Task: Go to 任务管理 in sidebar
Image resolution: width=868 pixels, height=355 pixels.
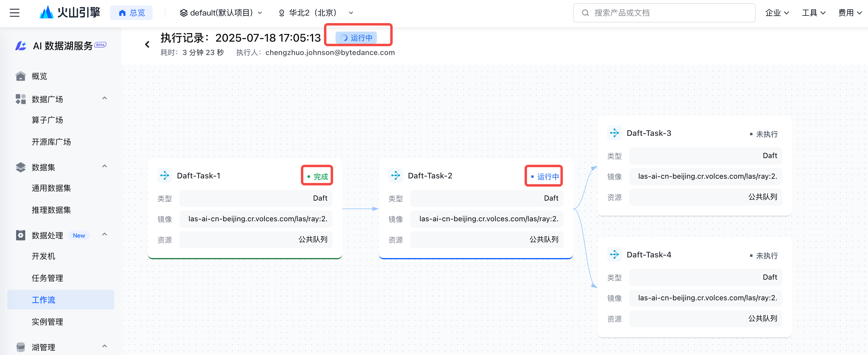Action: [x=47, y=278]
